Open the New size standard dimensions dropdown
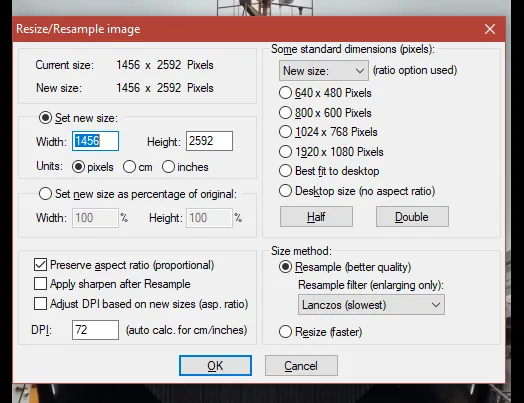Screen dimensions: 524x403 coord(323,71)
